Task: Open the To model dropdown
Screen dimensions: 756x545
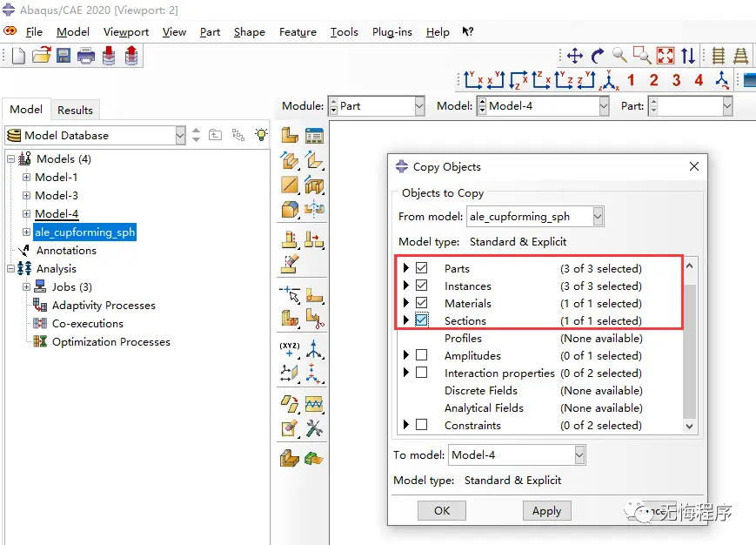Action: click(579, 454)
